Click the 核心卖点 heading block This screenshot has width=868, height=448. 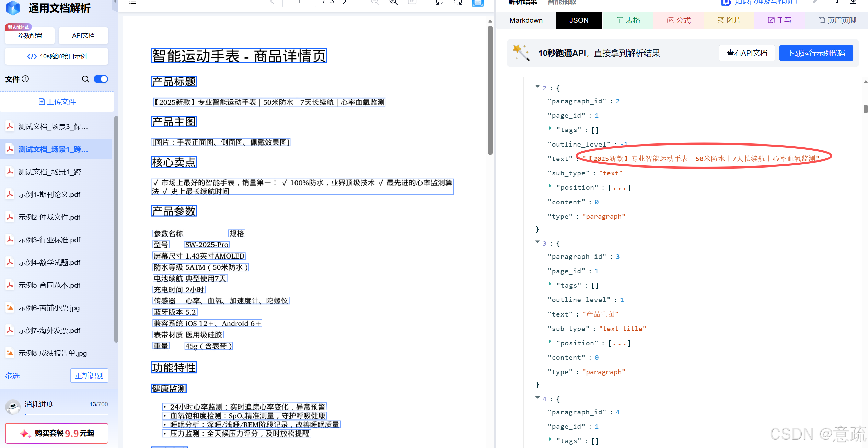(x=174, y=162)
